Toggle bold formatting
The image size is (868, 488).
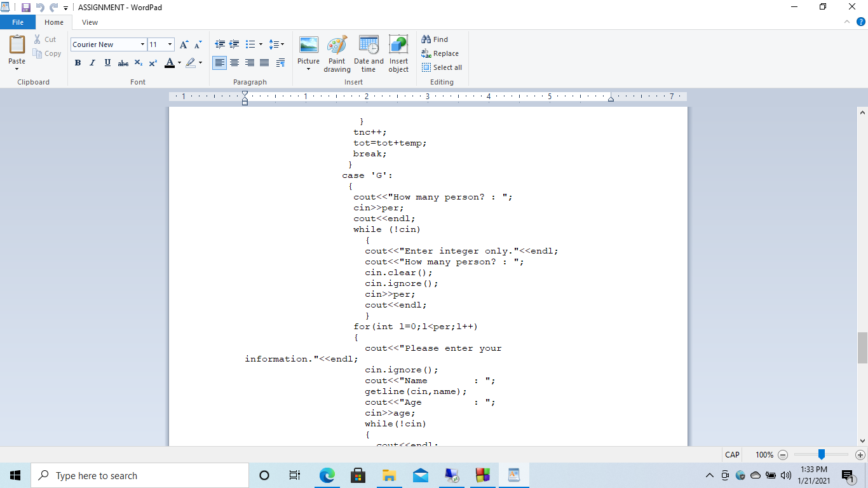78,63
